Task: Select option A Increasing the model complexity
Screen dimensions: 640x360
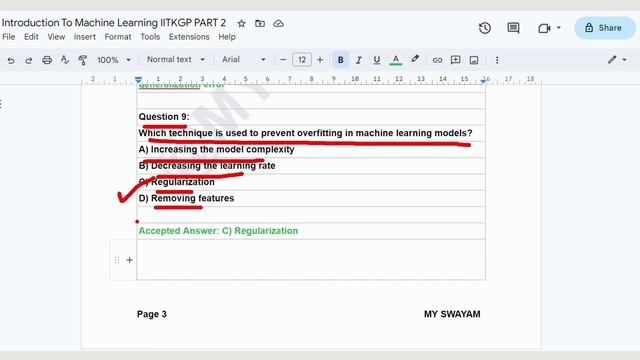Action: [216, 149]
